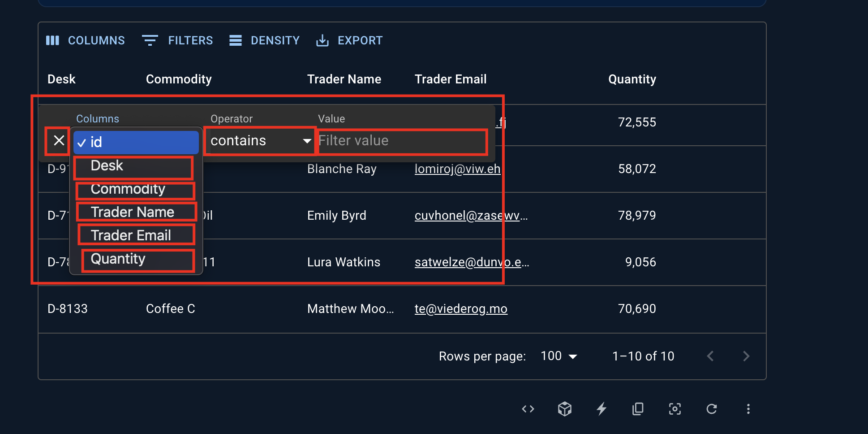Choose 'Trader Email' in the columns list
Viewport: 868px width, 434px height.
click(137, 235)
